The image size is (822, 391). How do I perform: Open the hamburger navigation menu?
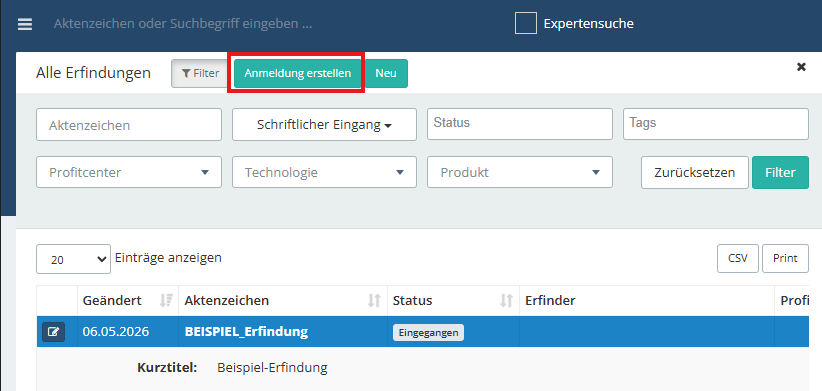[25, 25]
